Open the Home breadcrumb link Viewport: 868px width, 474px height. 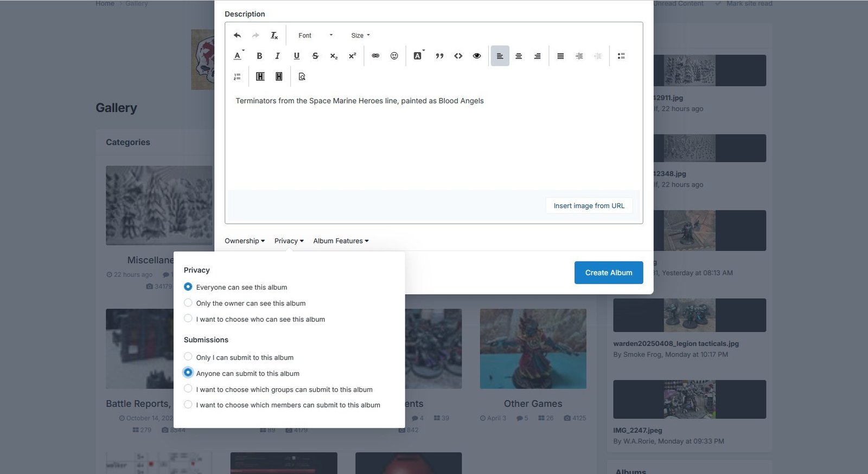[x=105, y=3]
